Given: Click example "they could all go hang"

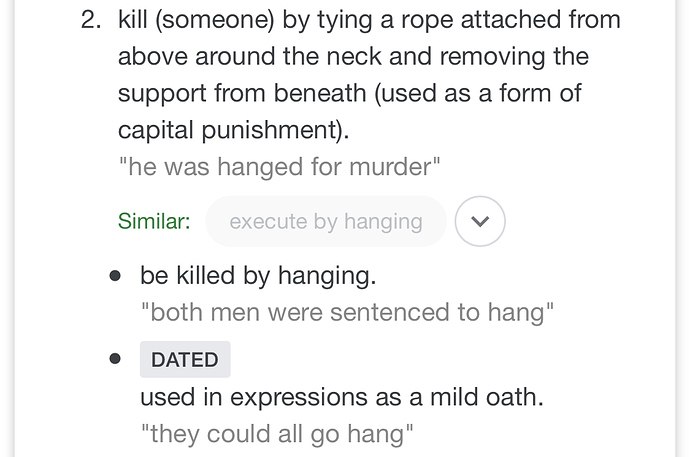Looking at the screenshot, I should tap(277, 433).
